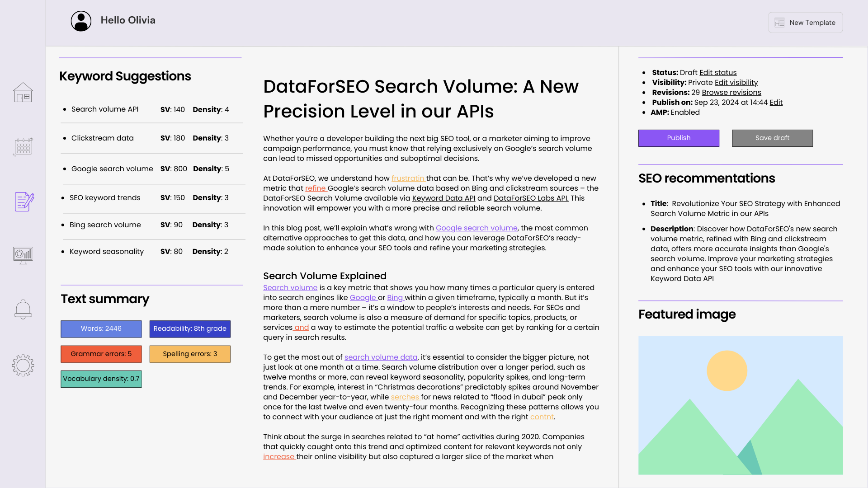
Task: Click the AMP: Enabled entry
Action: pos(675,112)
